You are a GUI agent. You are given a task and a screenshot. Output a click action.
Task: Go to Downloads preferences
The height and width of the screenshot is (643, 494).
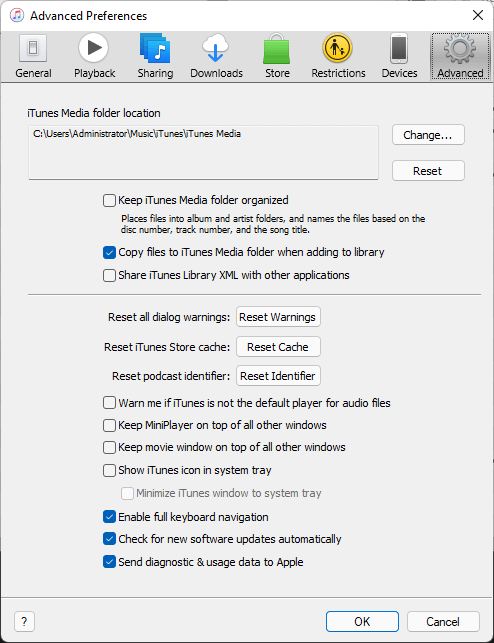point(216,57)
